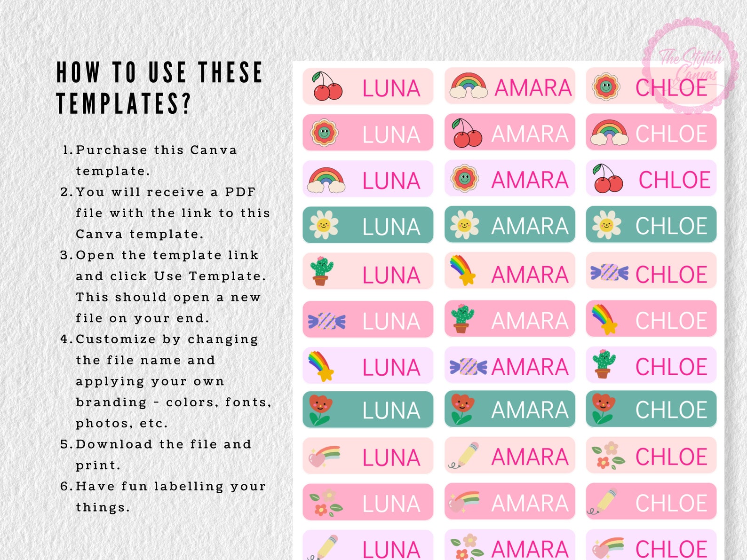Select the candy icon on the peach CHLOE label
Screen dimensions: 747x560
(x=610, y=272)
